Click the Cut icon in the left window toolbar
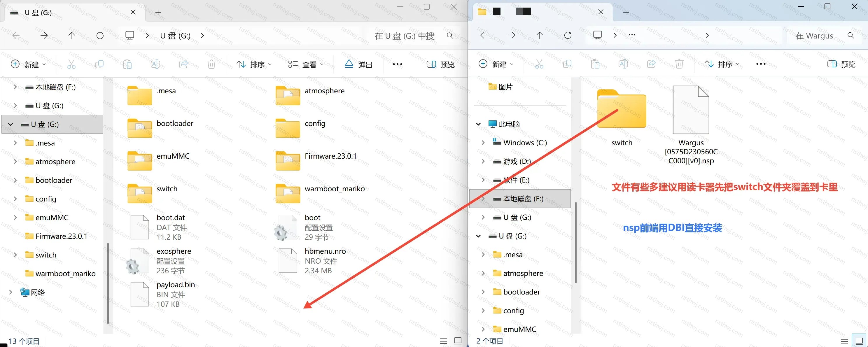The width and height of the screenshot is (868, 347). click(71, 64)
